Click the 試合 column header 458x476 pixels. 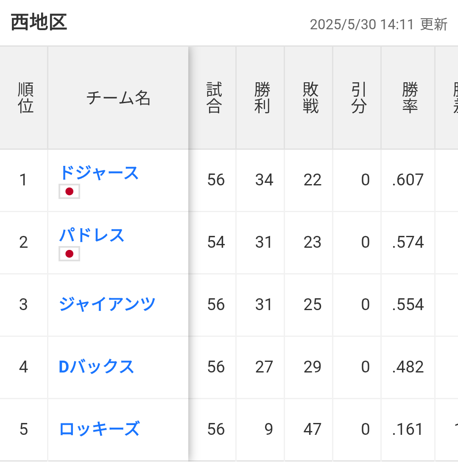214,98
